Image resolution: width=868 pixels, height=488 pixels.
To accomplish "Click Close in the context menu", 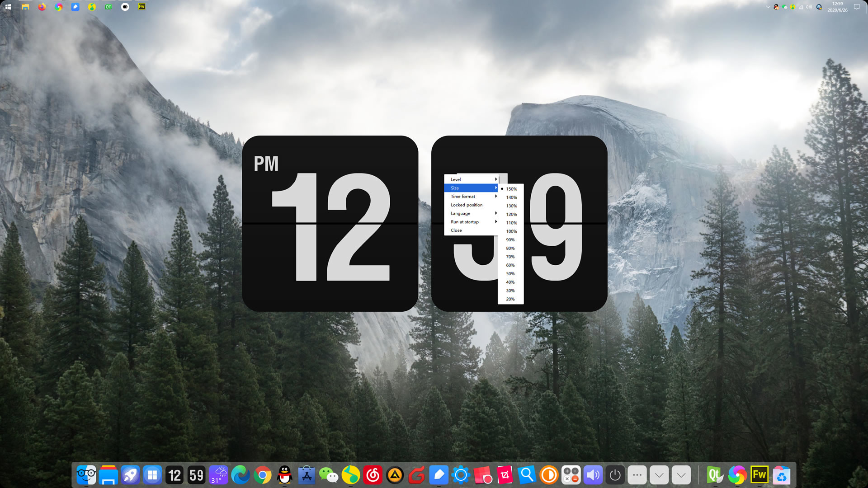I will click(456, 230).
